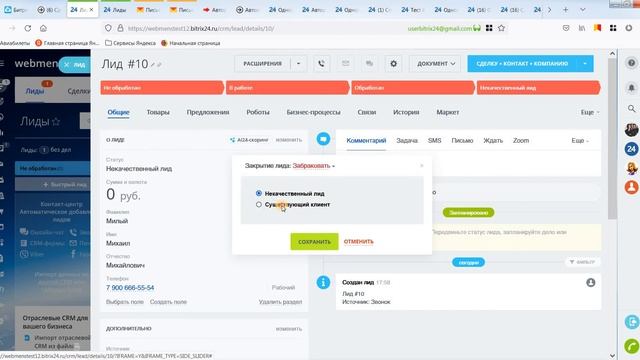The height and width of the screenshot is (360, 640).
Task: Select the Комментарий timeline tab
Action: pos(366,140)
